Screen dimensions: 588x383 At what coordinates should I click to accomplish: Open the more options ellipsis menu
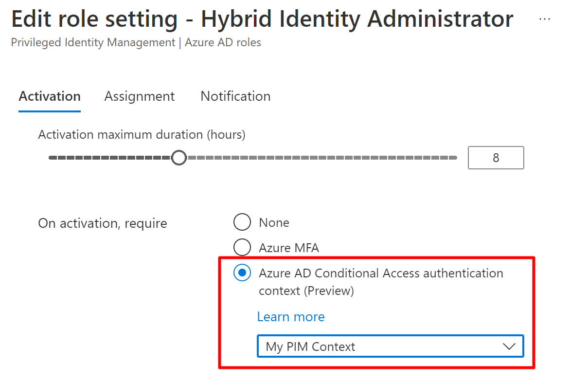545,19
